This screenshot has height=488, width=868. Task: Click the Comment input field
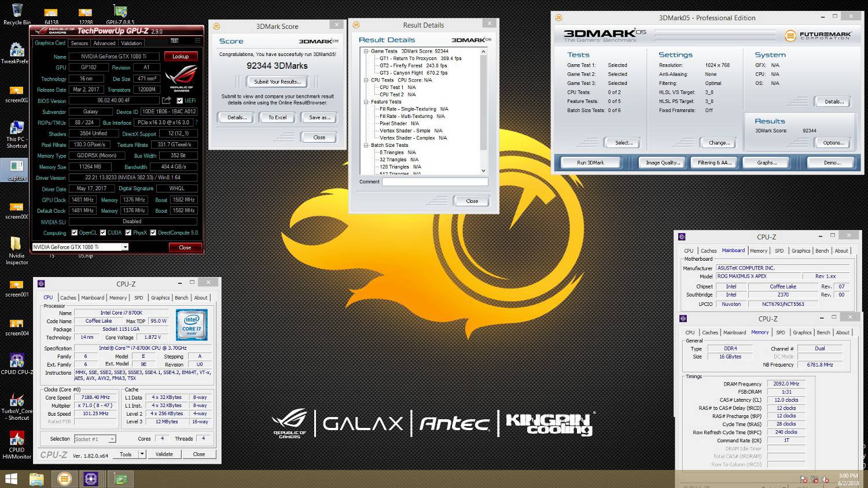435,182
